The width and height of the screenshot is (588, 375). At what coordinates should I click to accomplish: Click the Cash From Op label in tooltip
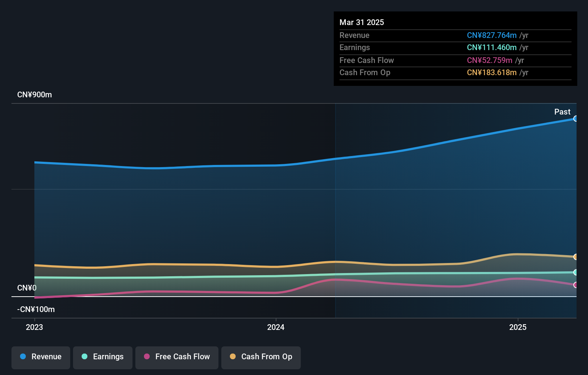tap(365, 72)
